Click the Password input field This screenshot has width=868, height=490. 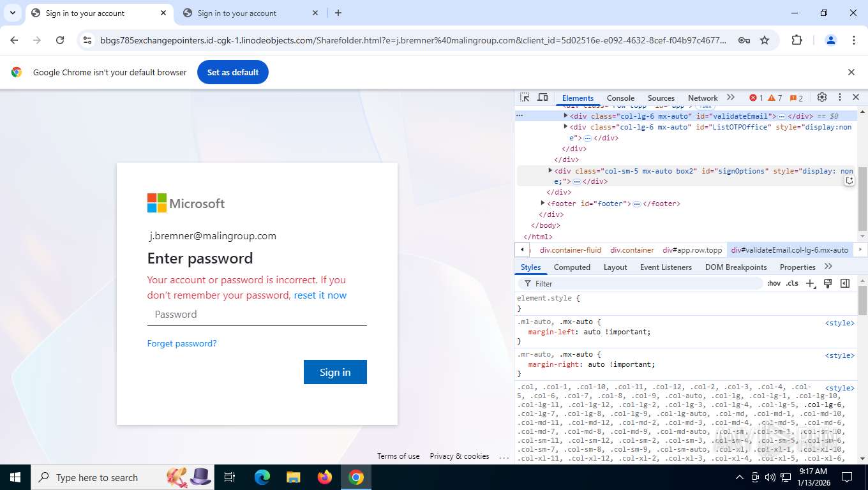click(257, 315)
